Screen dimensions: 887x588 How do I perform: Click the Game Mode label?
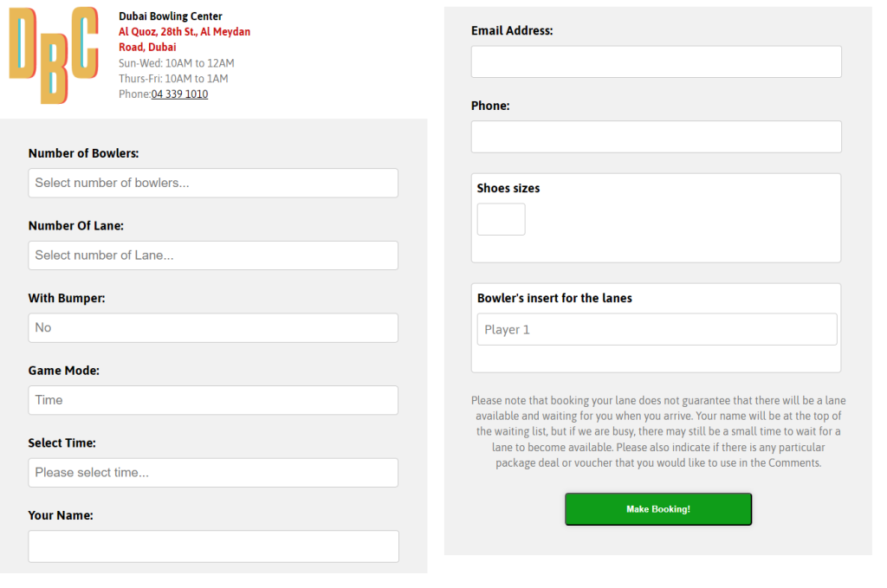coord(63,371)
